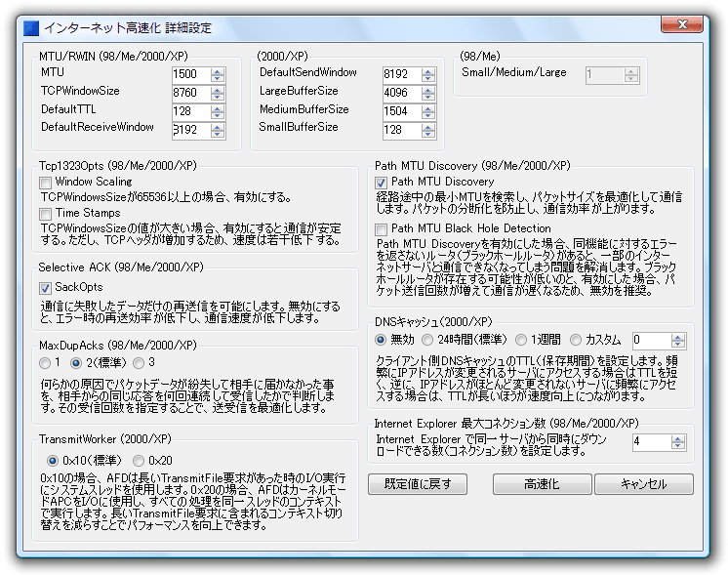
Task: Increase the MTU value with up arrow
Action: [x=218, y=71]
